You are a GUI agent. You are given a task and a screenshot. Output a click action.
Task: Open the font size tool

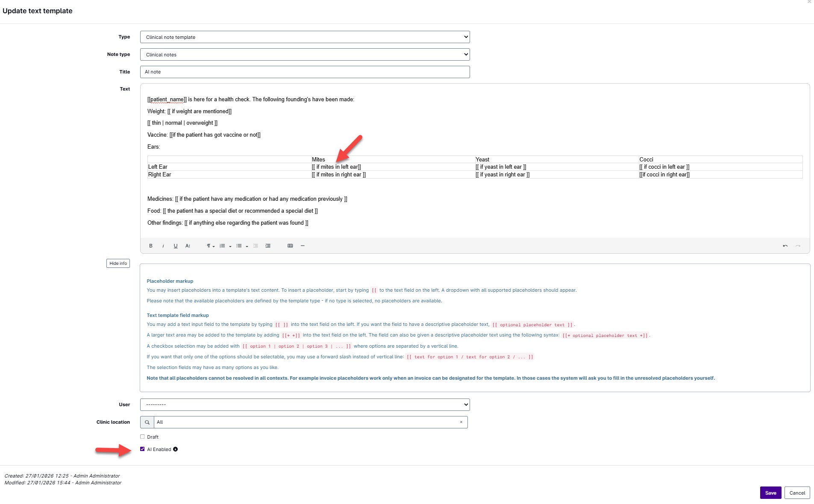(188, 246)
